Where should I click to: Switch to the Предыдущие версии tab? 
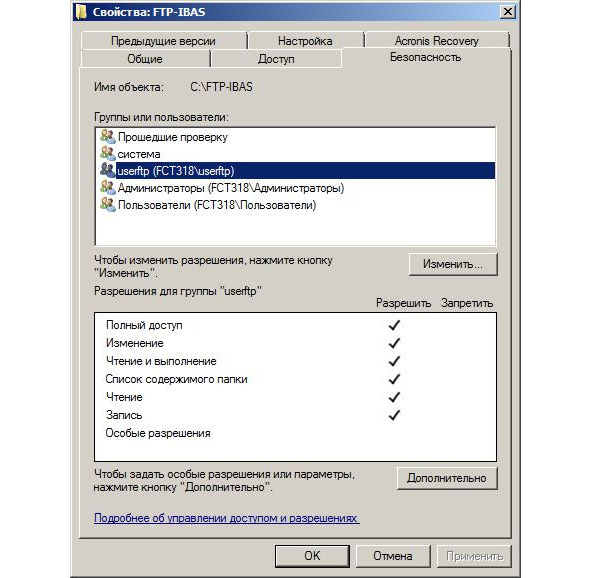[163, 40]
